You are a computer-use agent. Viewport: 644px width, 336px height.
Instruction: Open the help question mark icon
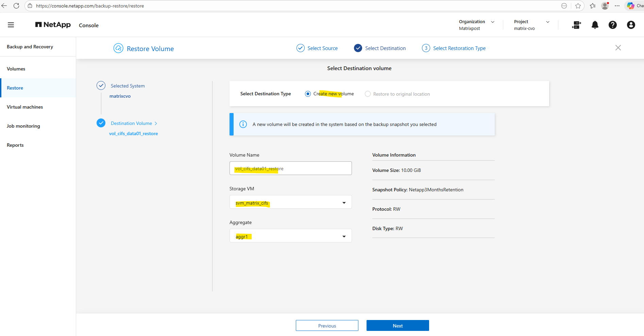click(612, 25)
